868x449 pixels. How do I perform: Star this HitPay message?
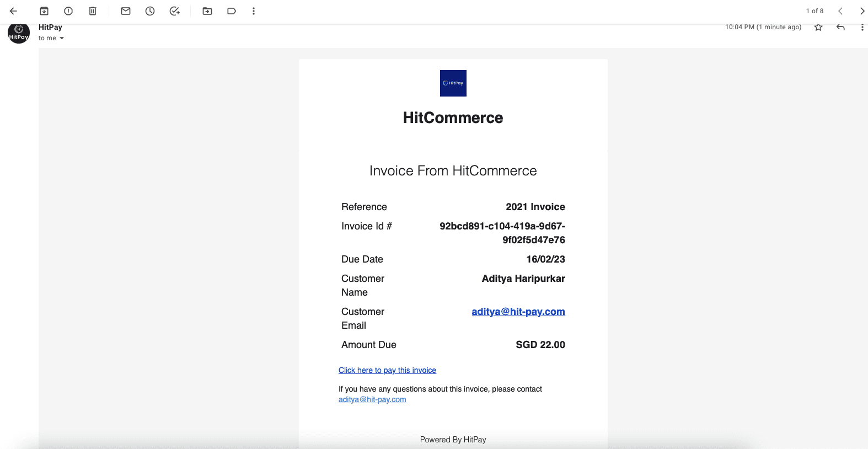click(x=818, y=28)
